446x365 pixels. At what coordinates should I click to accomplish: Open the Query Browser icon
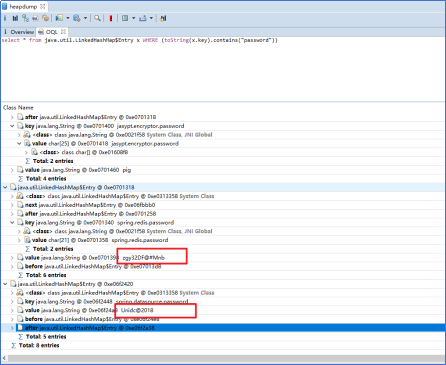77,18
